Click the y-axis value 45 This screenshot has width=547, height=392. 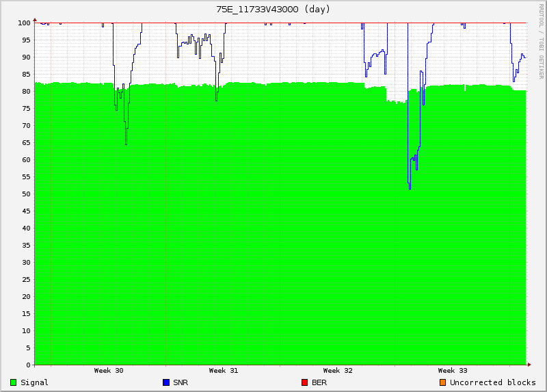tap(26, 211)
